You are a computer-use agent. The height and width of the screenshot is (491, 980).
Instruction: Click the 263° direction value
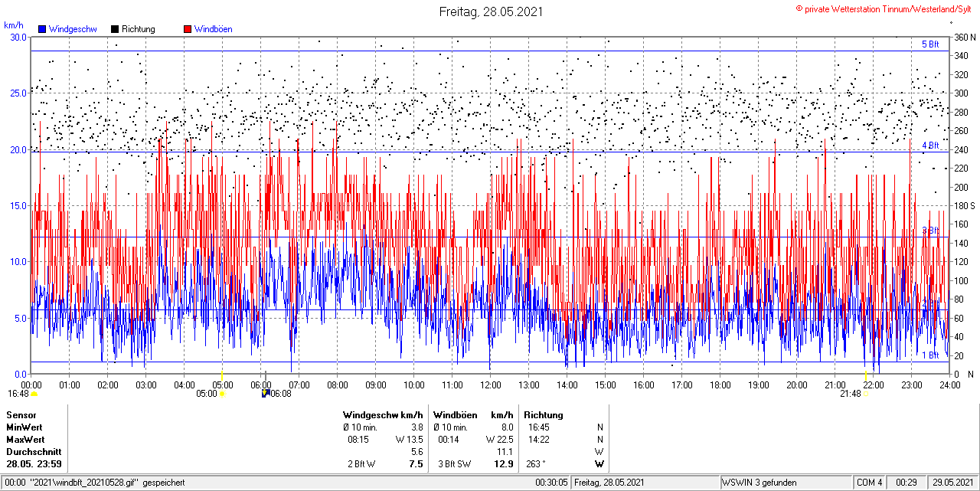tap(535, 464)
